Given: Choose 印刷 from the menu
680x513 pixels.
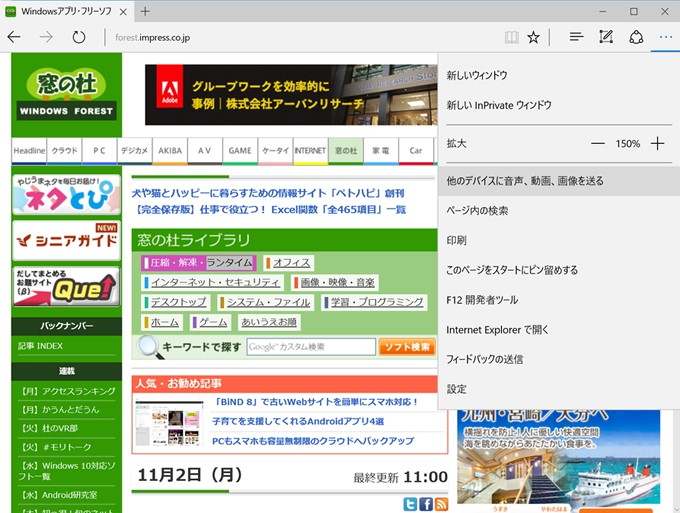Looking at the screenshot, I should [x=559, y=240].
